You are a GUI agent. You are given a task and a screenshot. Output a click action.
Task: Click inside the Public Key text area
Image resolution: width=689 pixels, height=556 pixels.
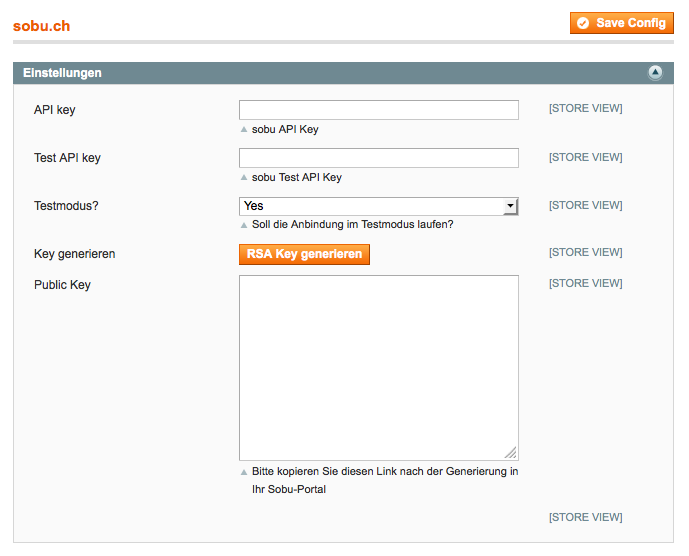click(379, 368)
